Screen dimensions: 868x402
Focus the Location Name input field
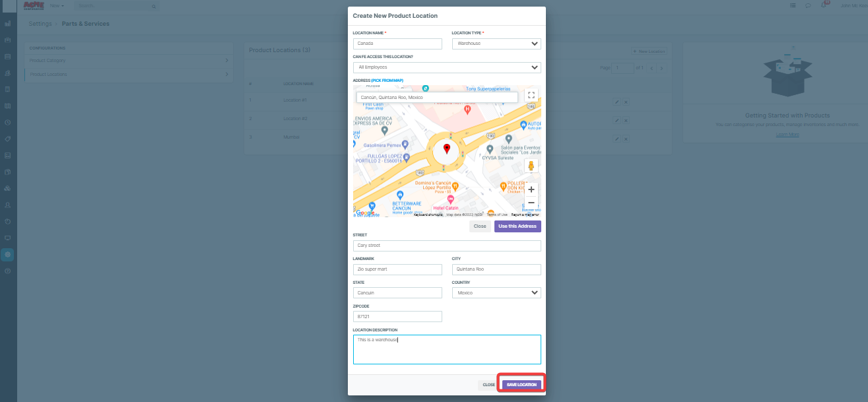coord(397,44)
